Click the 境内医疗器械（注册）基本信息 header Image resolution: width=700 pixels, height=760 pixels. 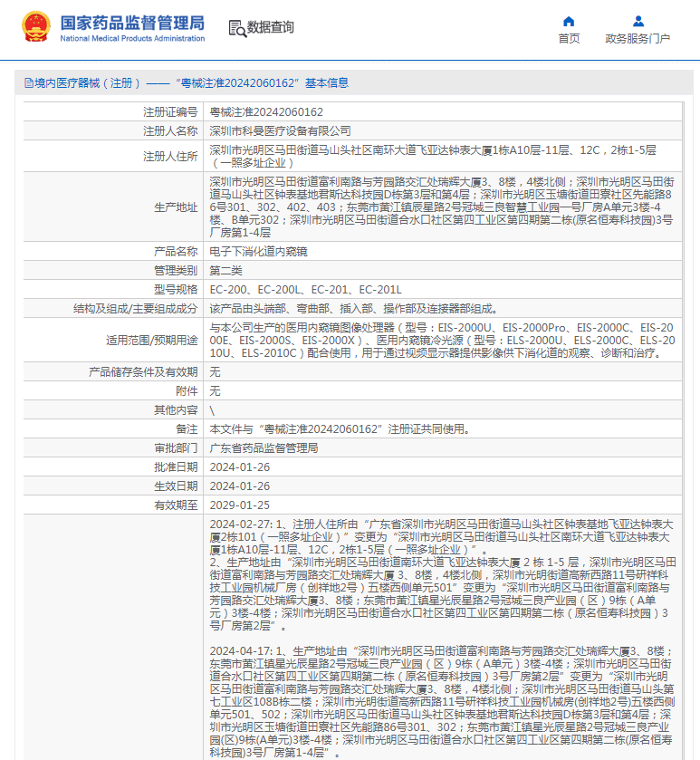coord(187,83)
